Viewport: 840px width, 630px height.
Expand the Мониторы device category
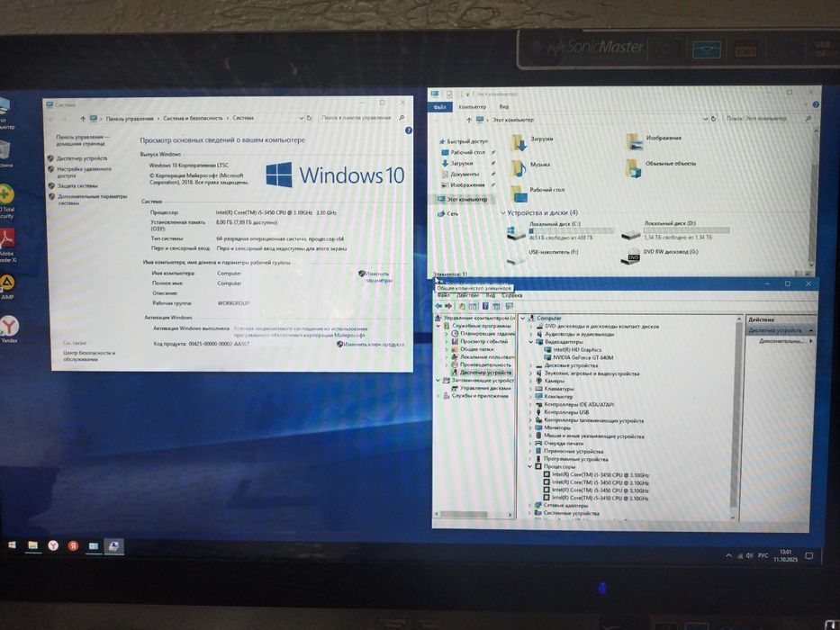(x=531, y=428)
